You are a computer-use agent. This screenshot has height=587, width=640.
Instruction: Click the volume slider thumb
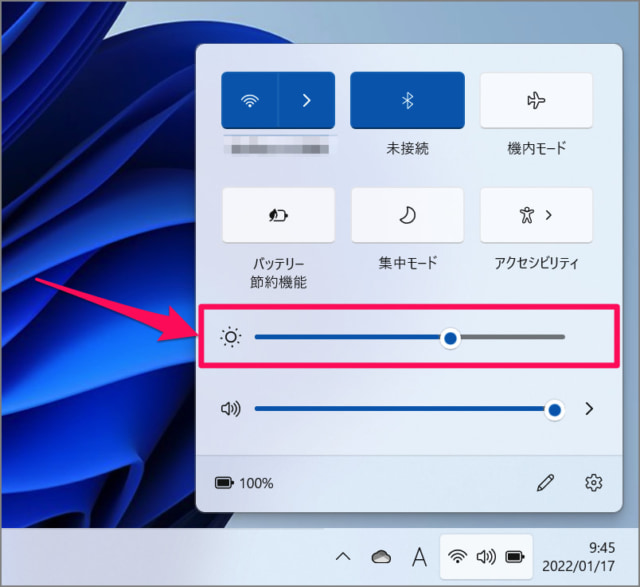554,409
